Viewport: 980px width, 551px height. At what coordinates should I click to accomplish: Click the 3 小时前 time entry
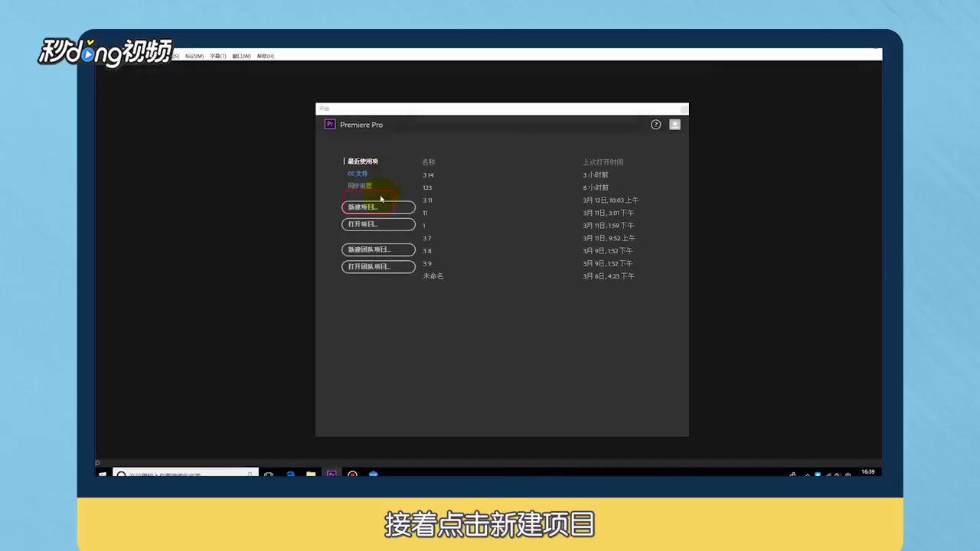(x=596, y=175)
